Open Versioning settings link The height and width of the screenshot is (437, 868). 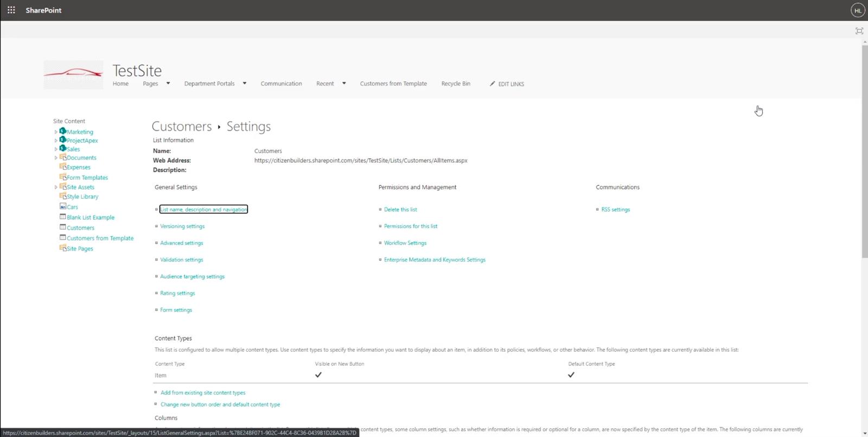pyautogui.click(x=182, y=226)
